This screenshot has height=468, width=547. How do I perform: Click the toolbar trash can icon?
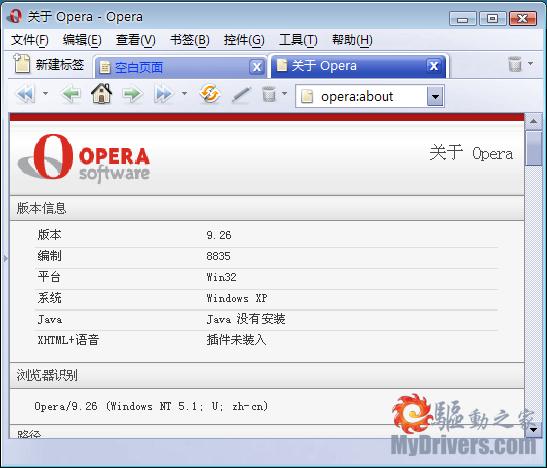[x=269, y=94]
